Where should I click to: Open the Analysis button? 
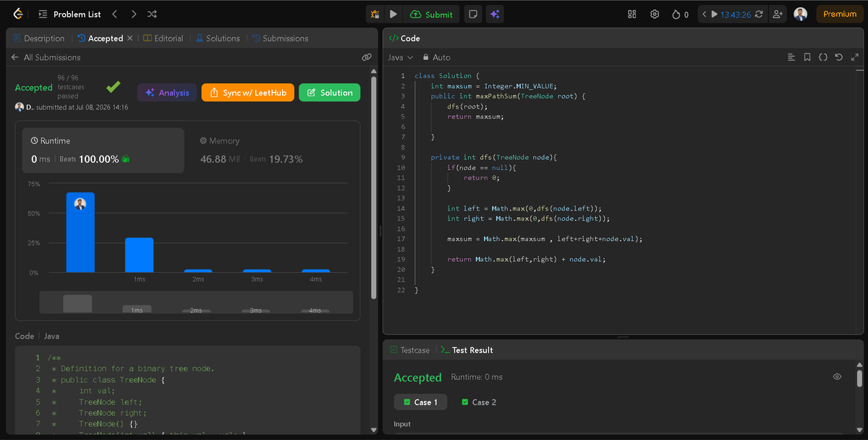click(167, 93)
